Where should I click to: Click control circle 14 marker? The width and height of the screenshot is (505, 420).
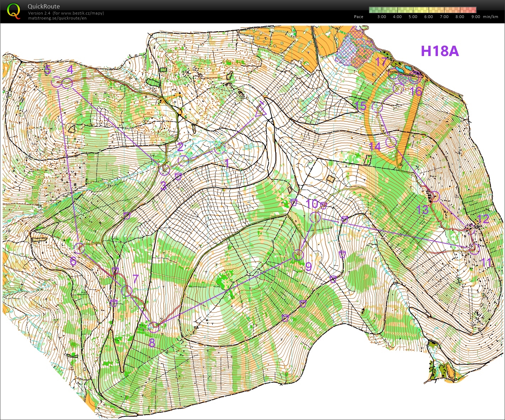391,142
